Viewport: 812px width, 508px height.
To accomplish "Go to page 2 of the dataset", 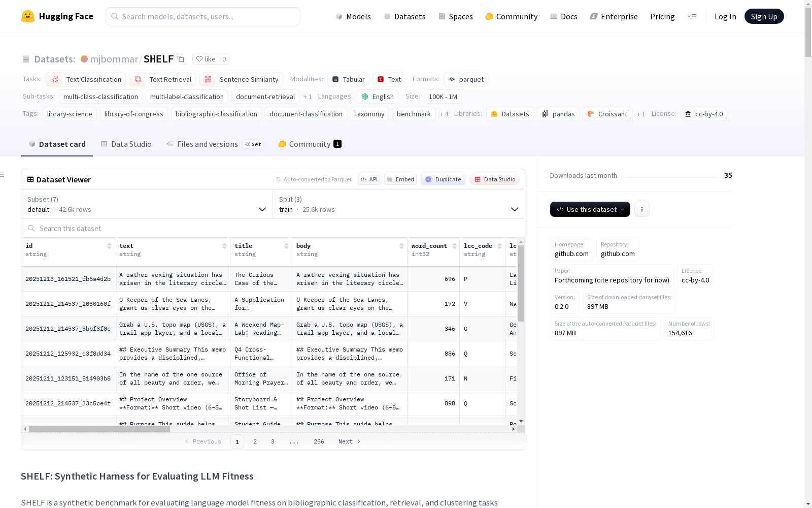I will tap(255, 441).
